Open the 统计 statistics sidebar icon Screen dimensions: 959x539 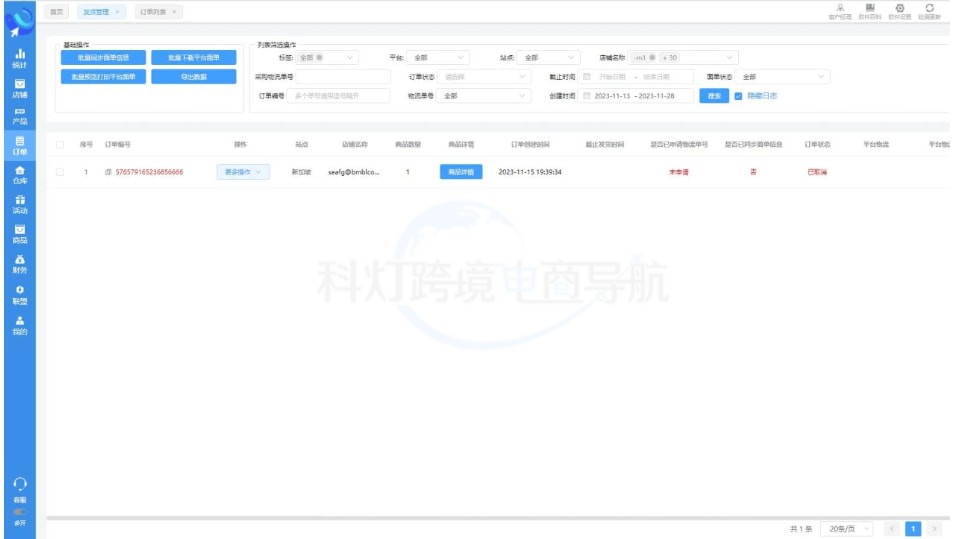click(20, 58)
